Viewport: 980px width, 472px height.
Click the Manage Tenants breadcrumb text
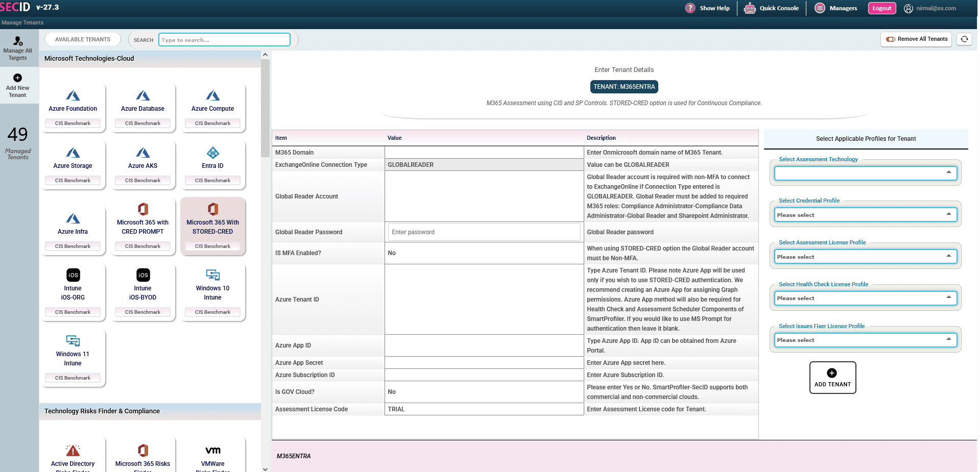coord(22,23)
